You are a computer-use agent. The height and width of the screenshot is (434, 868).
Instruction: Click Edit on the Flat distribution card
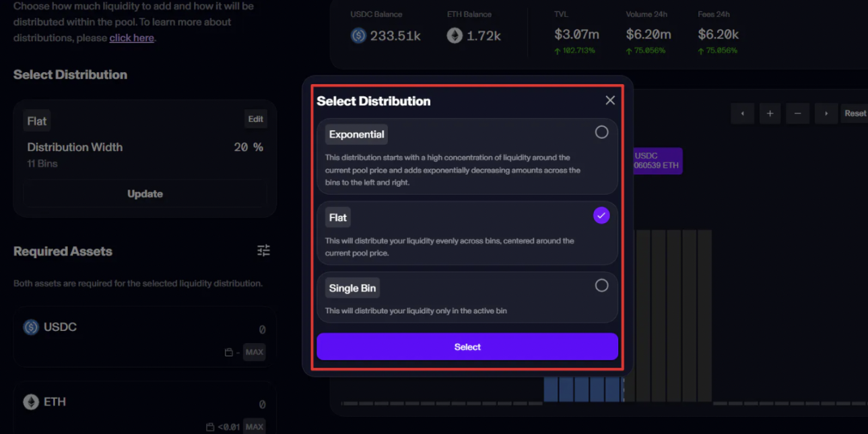point(255,119)
